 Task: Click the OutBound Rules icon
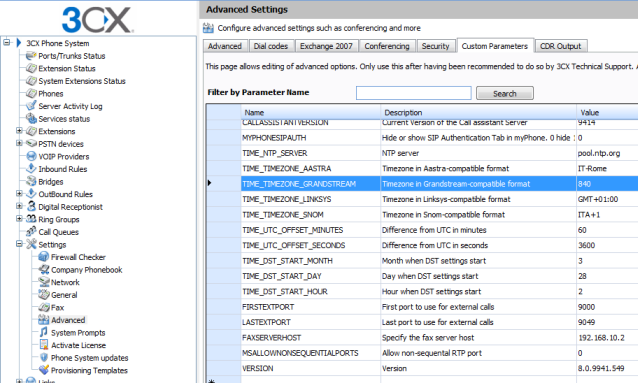coord(31,194)
